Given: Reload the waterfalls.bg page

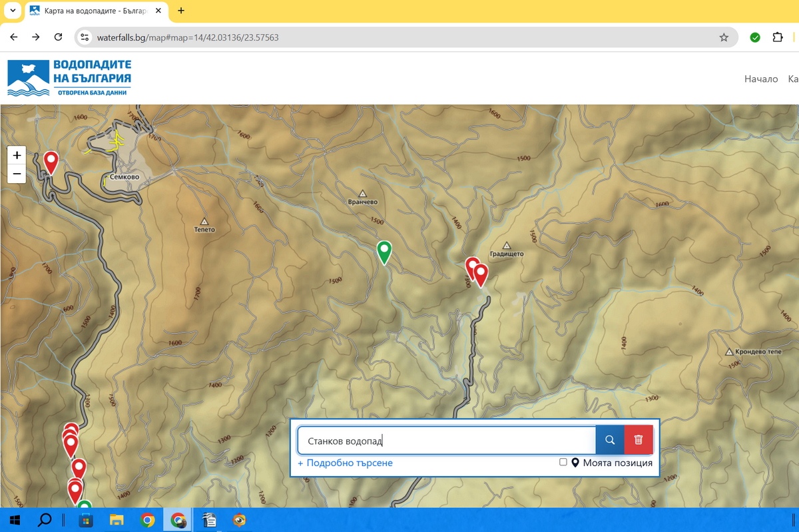Looking at the screenshot, I should tap(59, 37).
